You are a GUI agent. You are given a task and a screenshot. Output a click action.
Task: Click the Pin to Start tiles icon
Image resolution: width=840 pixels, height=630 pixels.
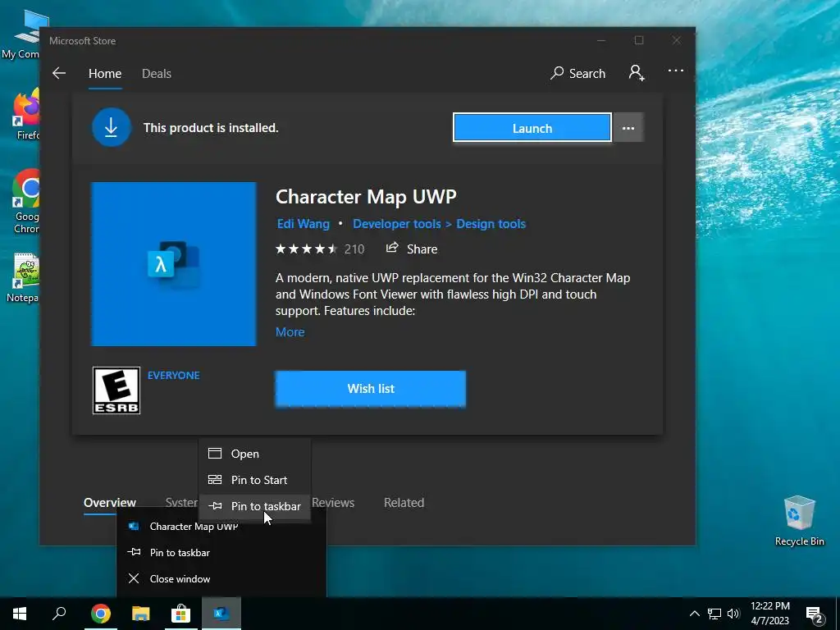[x=215, y=479]
